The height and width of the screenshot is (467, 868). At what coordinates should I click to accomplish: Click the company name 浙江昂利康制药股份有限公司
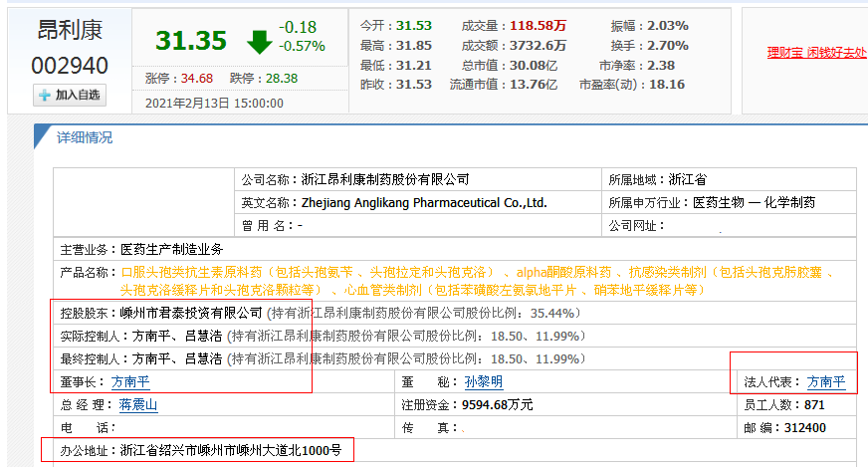pyautogui.click(x=384, y=180)
